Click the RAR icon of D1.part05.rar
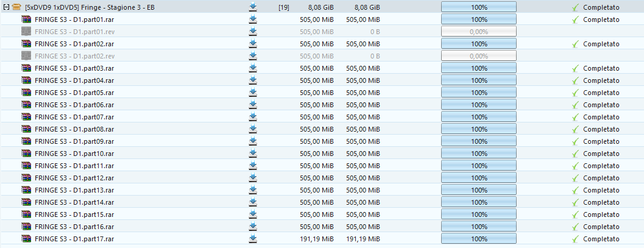Screen dimensions: 644x248 (26, 93)
